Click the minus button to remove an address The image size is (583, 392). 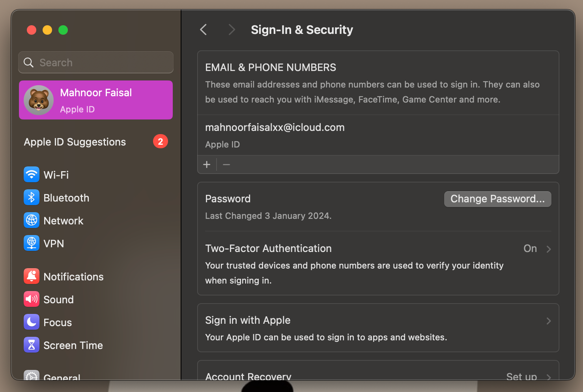(x=226, y=164)
